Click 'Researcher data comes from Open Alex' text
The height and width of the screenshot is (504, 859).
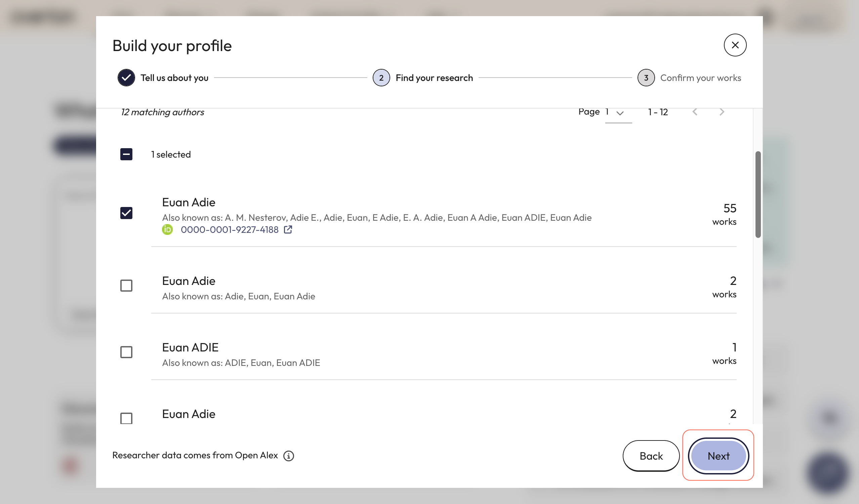195,455
